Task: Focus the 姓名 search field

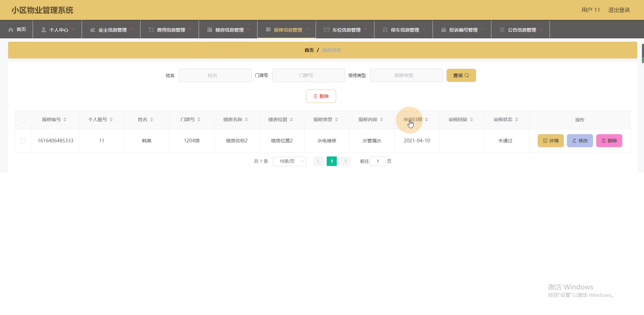Action: (215, 75)
